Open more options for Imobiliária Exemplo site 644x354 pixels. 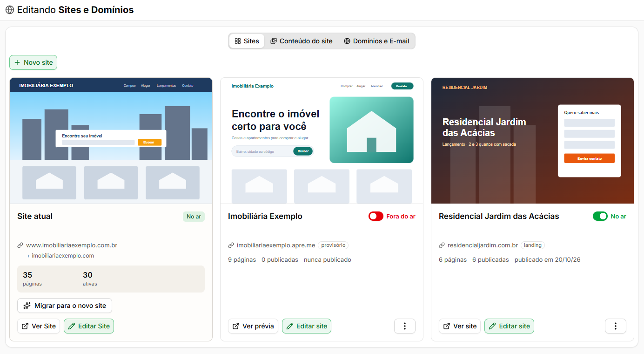[405, 326]
